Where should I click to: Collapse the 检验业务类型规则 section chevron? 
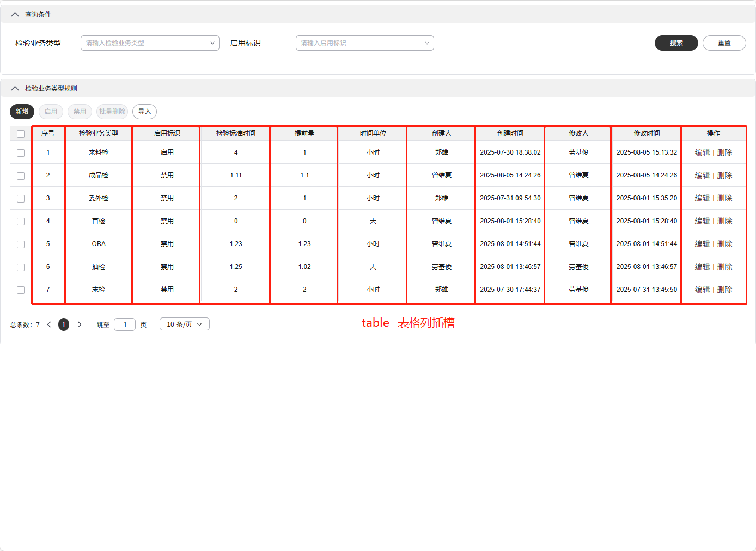tap(15, 89)
